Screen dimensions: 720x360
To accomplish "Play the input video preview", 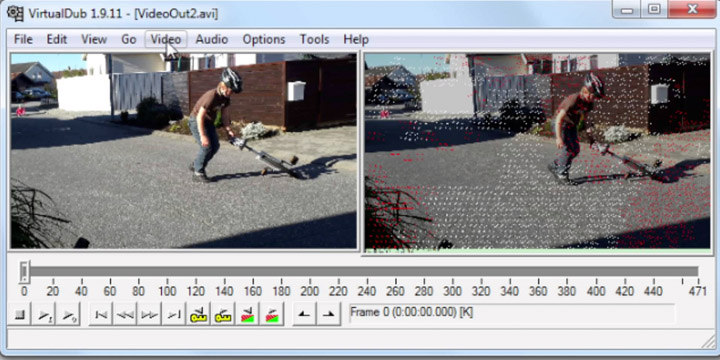I will point(44,314).
